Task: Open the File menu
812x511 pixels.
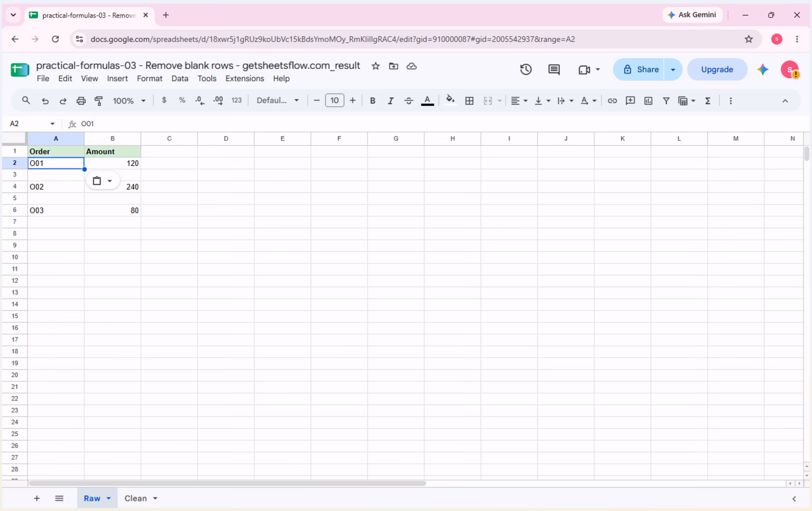Action: [43, 79]
